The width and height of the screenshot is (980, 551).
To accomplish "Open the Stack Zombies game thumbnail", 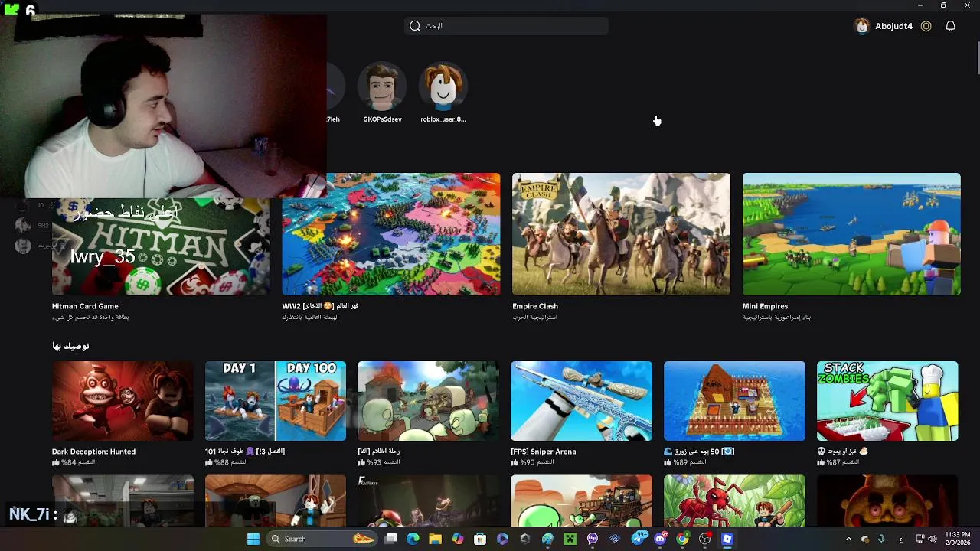I will (887, 401).
